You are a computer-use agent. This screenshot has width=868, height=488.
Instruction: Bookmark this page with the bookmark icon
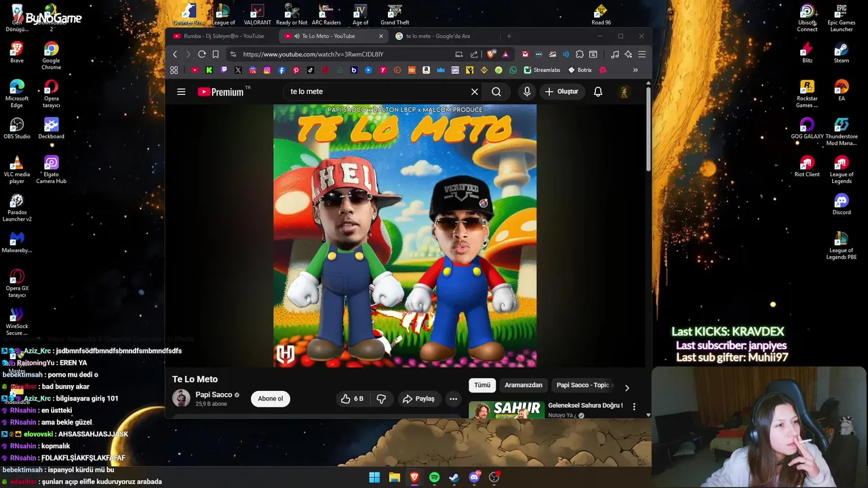pos(215,54)
